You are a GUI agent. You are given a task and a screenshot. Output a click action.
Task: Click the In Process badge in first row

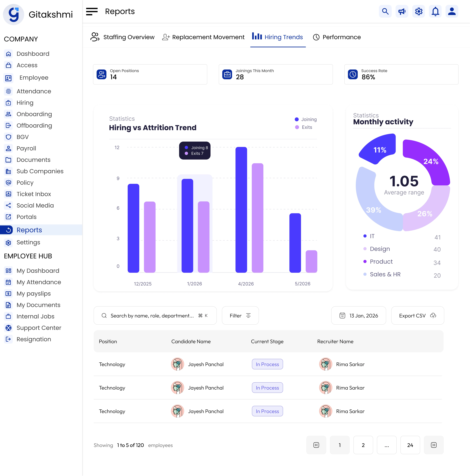[267, 364]
